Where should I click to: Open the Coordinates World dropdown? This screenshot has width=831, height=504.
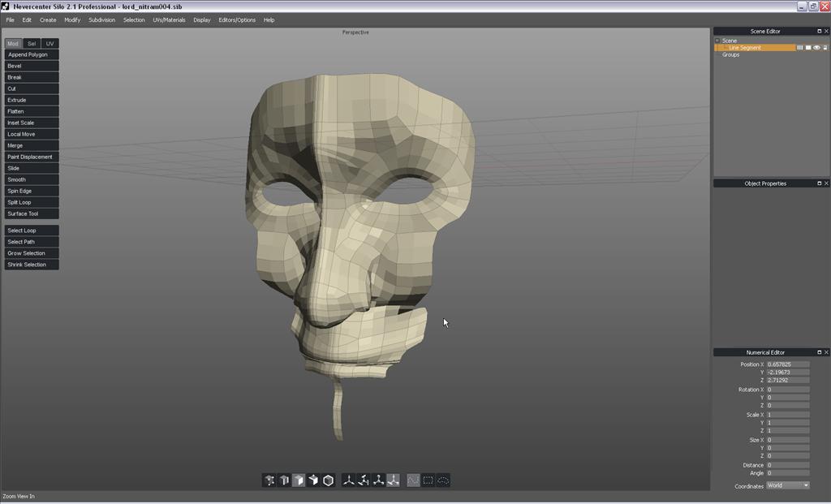pos(788,485)
